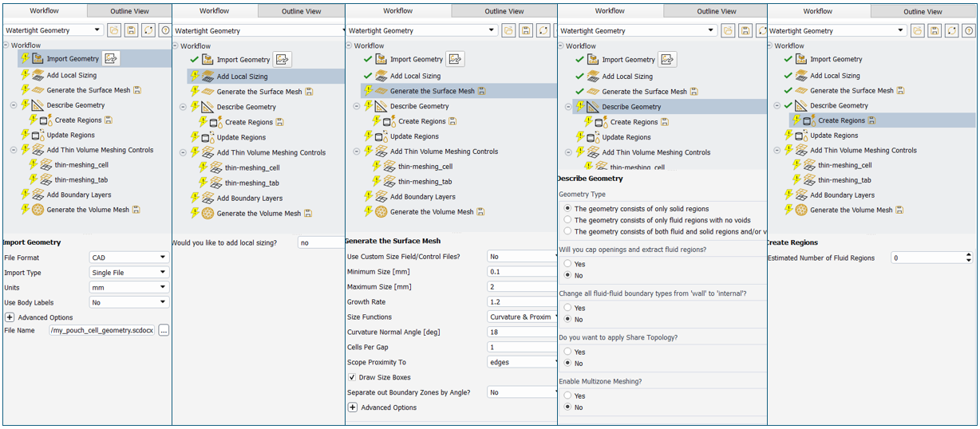980x429 pixels.
Task: Click the '...' browse button next to File Name
Action: (164, 330)
